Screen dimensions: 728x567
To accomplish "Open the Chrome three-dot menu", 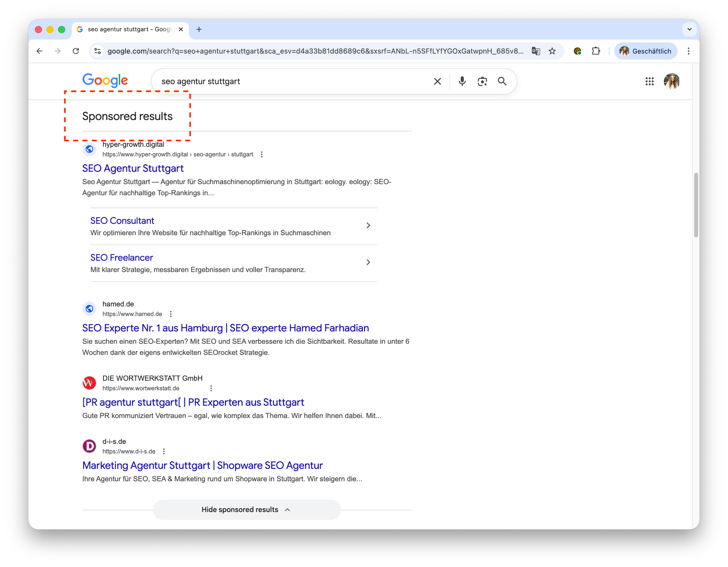I will click(x=689, y=51).
